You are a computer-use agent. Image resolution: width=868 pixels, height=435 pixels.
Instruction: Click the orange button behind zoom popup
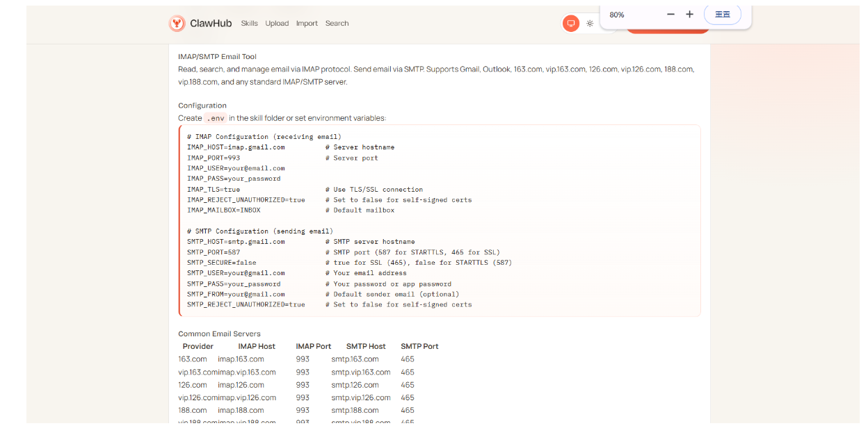coord(668,31)
